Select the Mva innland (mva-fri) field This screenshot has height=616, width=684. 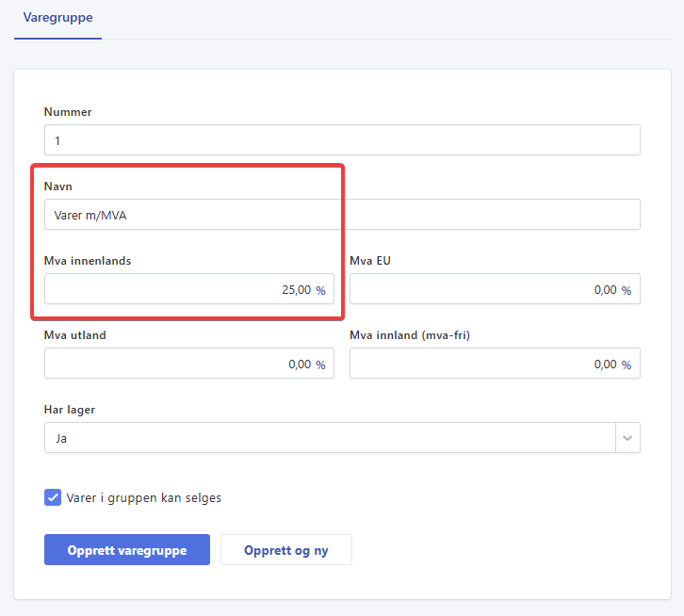(x=482, y=365)
